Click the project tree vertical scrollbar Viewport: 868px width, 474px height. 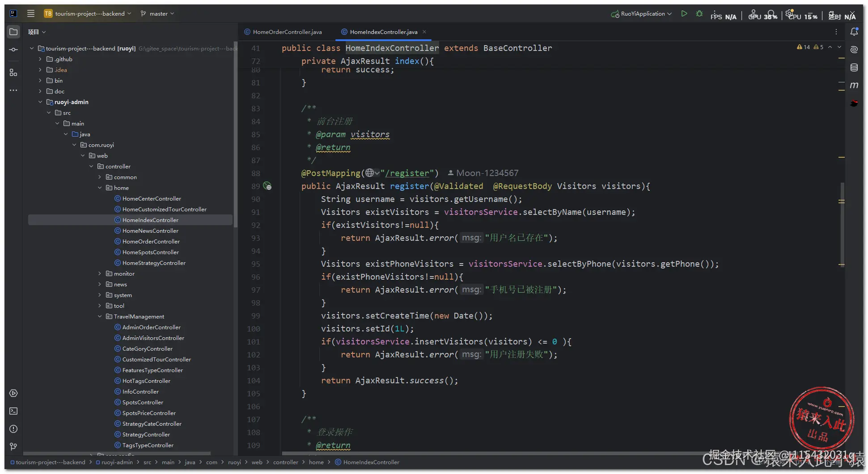(x=235, y=134)
